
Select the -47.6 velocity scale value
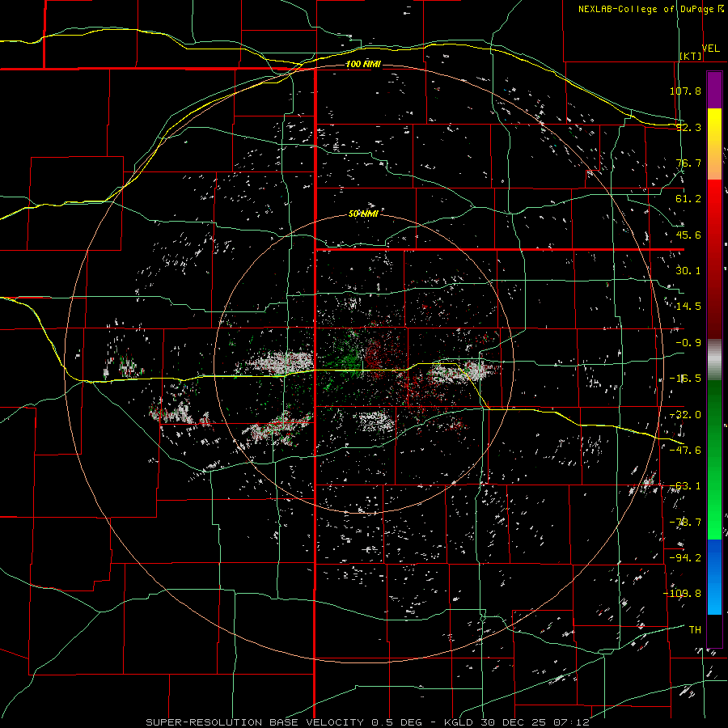pos(685,451)
